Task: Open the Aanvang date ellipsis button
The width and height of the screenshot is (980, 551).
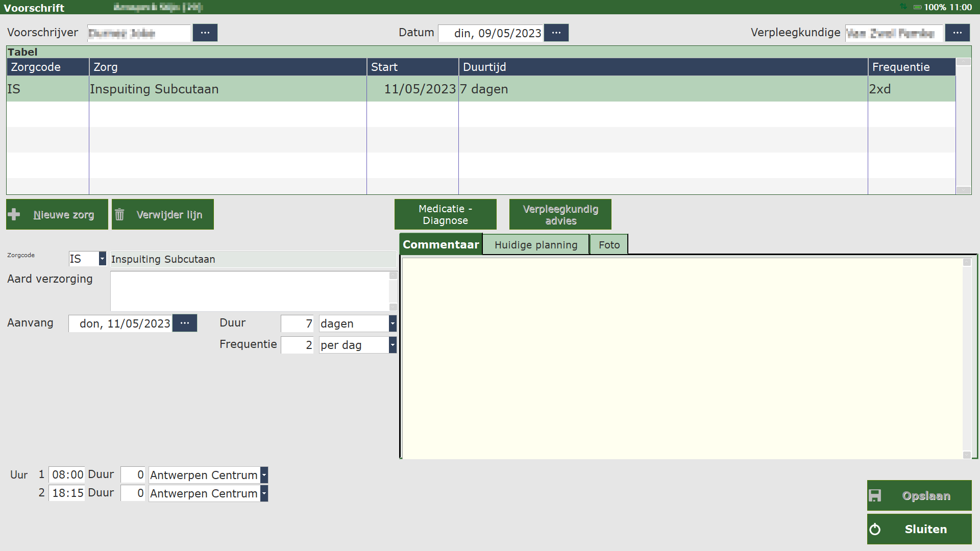Action: pos(185,323)
